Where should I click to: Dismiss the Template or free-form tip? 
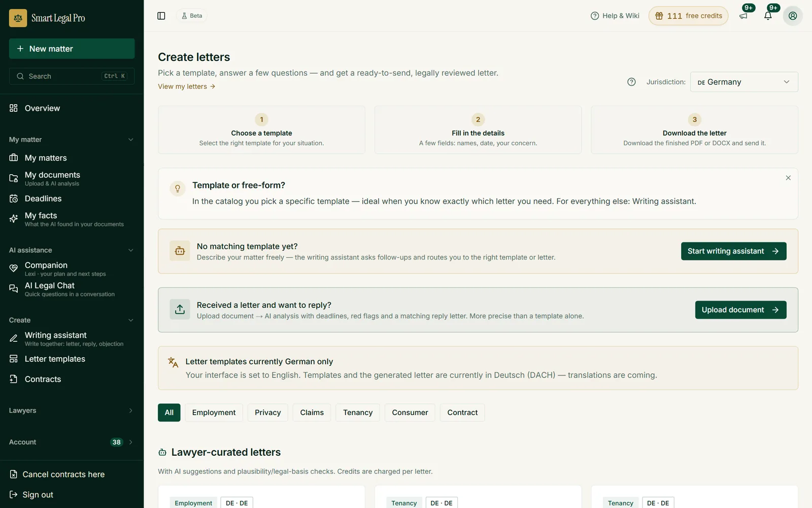788,178
